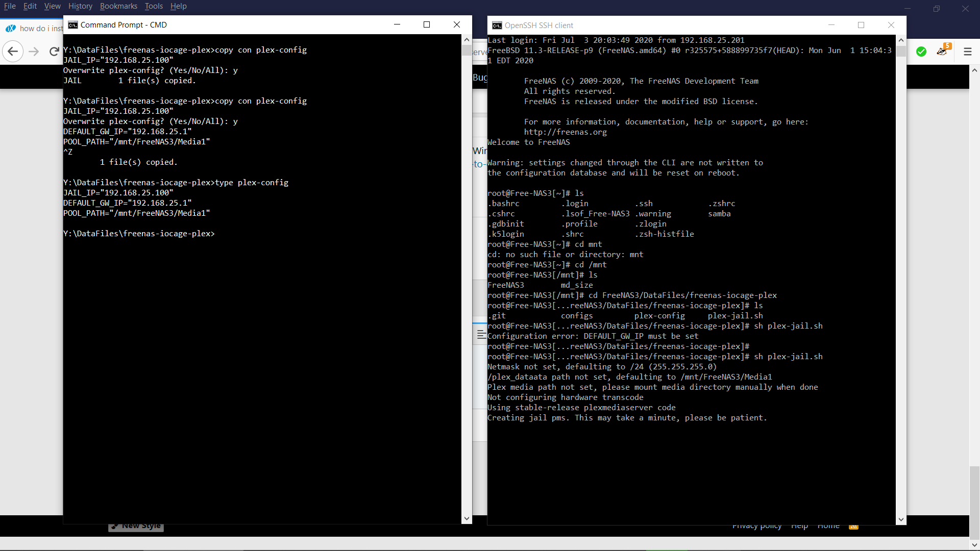
Task: Click 'type plex-config' command line in CMD
Action: 176,183
